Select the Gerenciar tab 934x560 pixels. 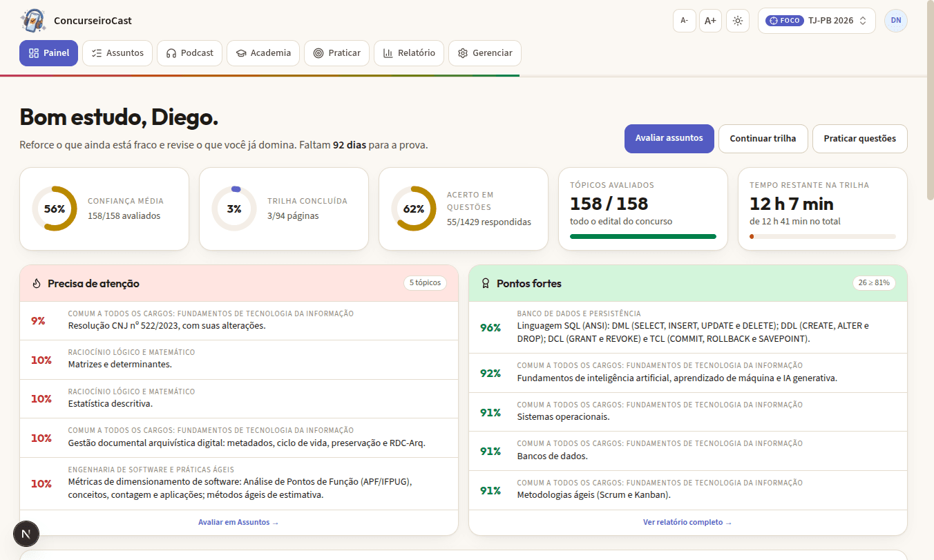tap(485, 53)
